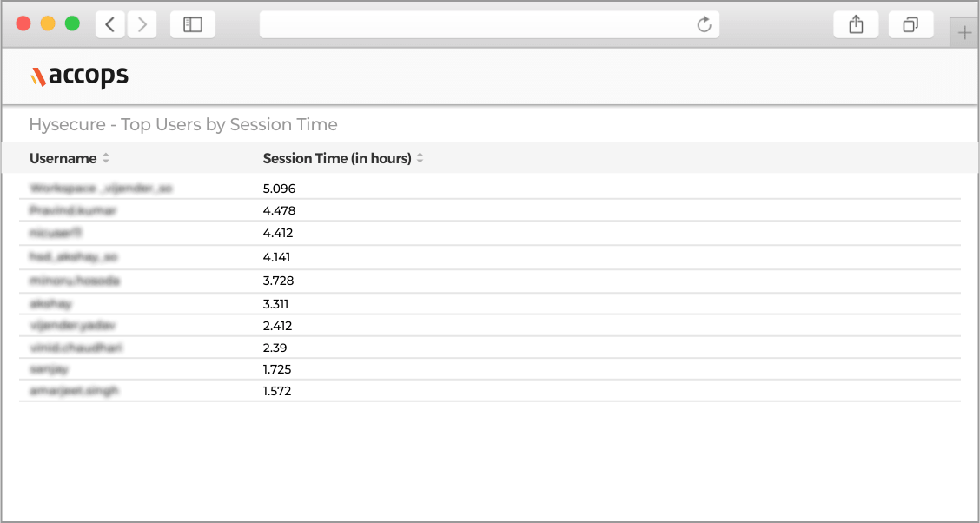Click the Session Time (in hours) header

pos(337,158)
